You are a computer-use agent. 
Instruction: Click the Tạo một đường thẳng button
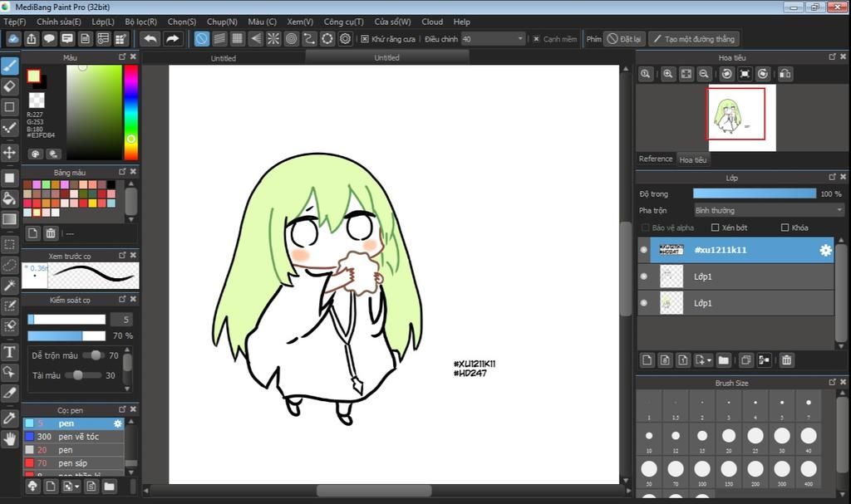(x=694, y=39)
